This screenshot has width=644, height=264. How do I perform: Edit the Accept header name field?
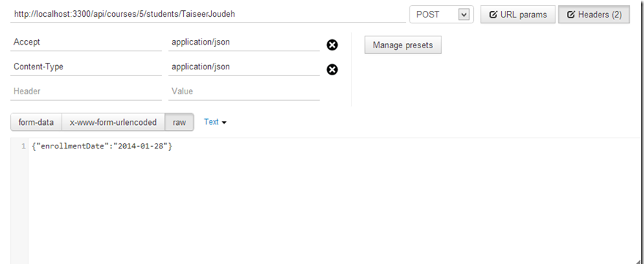coord(86,42)
